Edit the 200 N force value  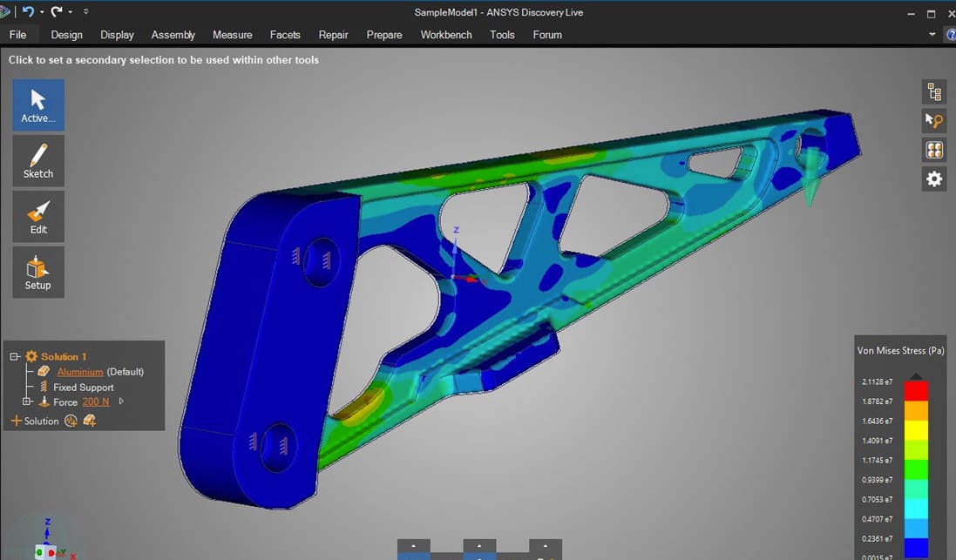(x=96, y=401)
